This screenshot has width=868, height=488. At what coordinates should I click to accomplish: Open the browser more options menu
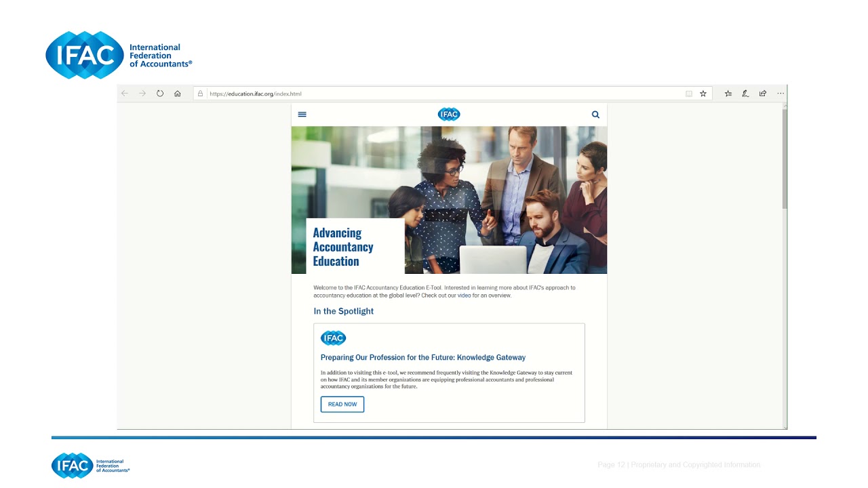click(x=781, y=94)
